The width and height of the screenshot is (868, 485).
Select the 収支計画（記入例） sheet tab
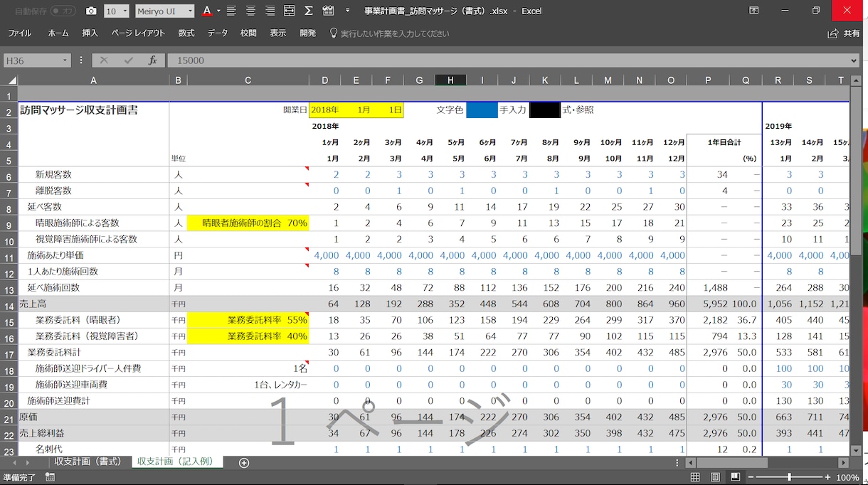(178, 462)
